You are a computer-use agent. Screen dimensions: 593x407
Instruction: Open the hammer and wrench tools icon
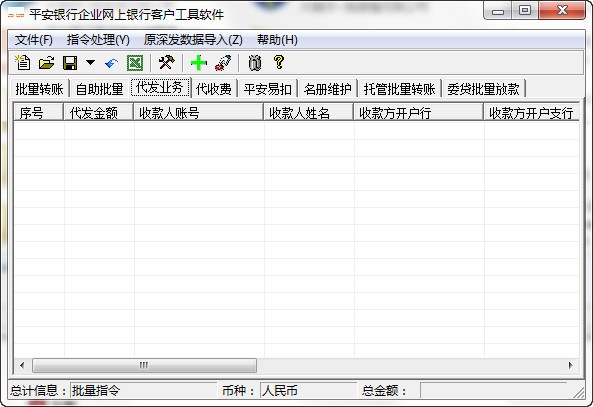166,62
